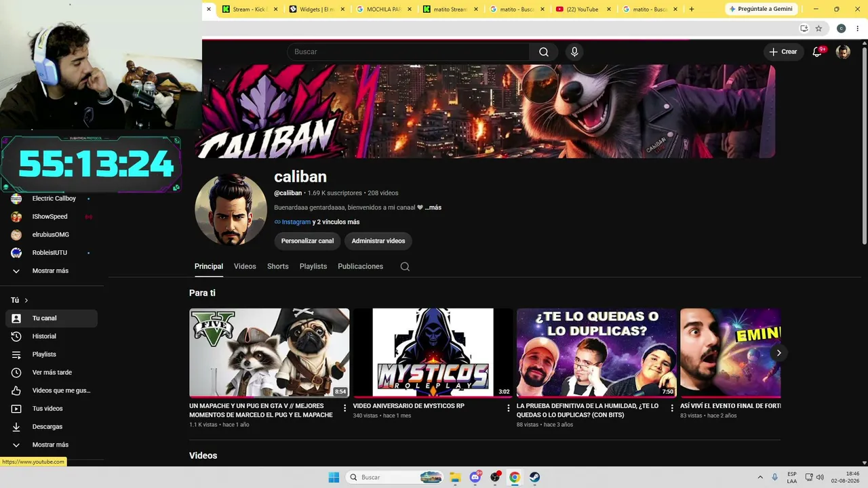Open Chrome's three-dot menu
Image resolution: width=868 pixels, height=488 pixels.
click(x=857, y=28)
